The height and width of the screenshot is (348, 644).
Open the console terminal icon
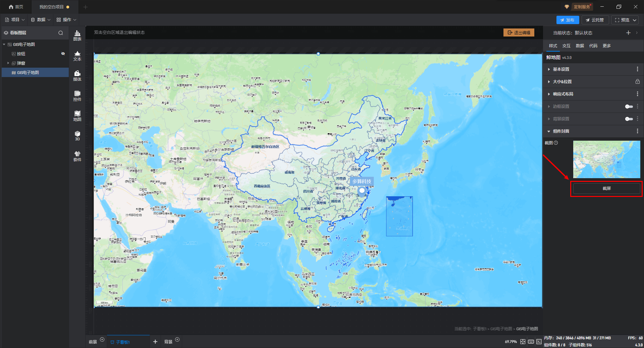[539, 342]
